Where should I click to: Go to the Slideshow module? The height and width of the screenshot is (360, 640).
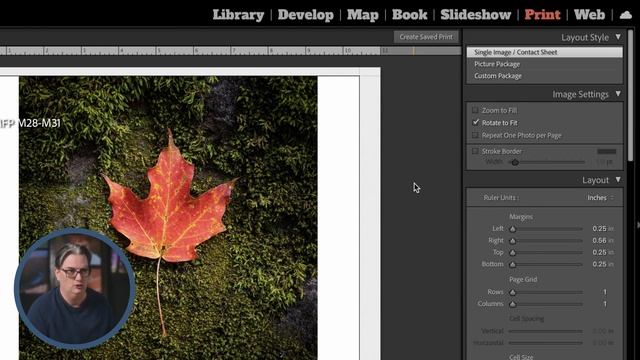coord(476,15)
